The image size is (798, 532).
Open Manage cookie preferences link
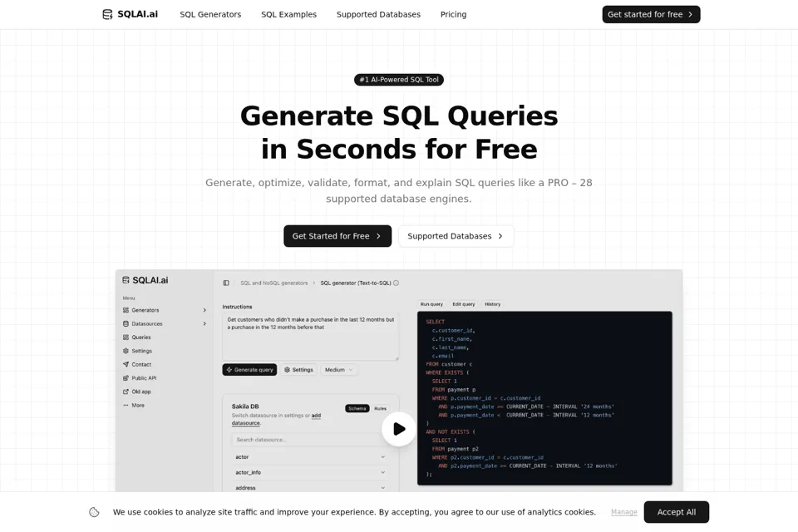624,512
